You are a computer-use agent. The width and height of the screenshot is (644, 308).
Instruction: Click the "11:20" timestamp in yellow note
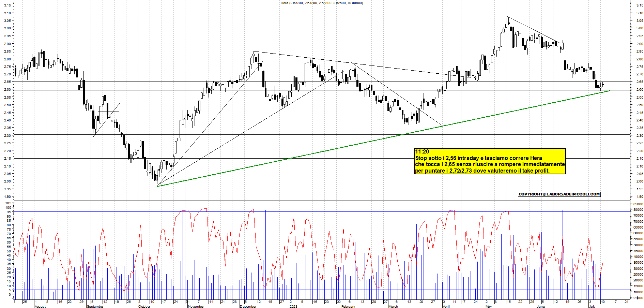[x=422, y=152]
